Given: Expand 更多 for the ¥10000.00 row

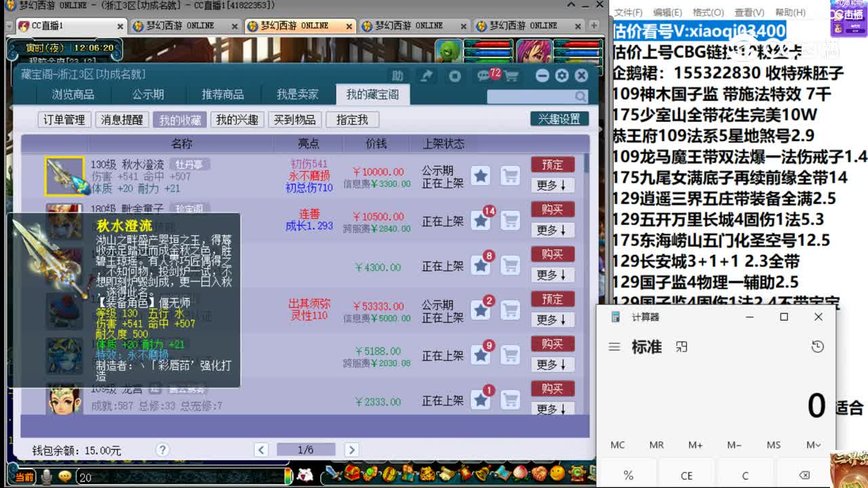Looking at the screenshot, I should [x=553, y=185].
